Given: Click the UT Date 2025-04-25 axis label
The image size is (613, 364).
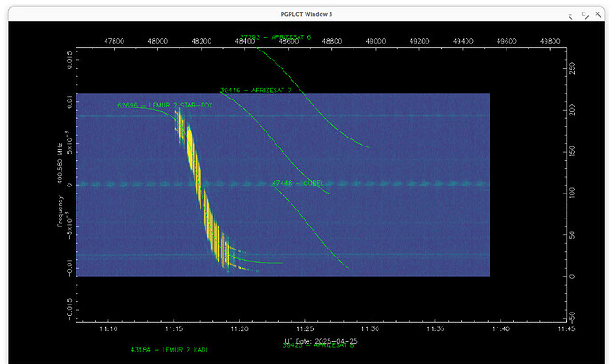Looking at the screenshot, I should click(321, 341).
